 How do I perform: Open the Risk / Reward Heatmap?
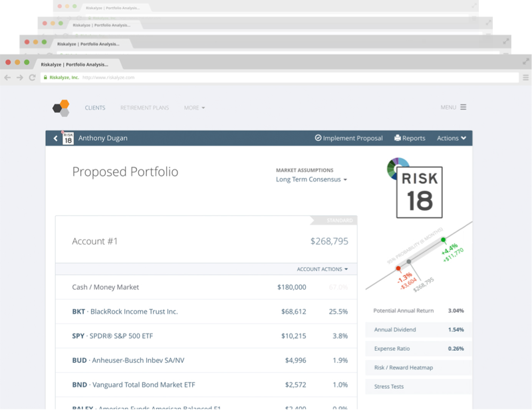[x=419, y=367]
